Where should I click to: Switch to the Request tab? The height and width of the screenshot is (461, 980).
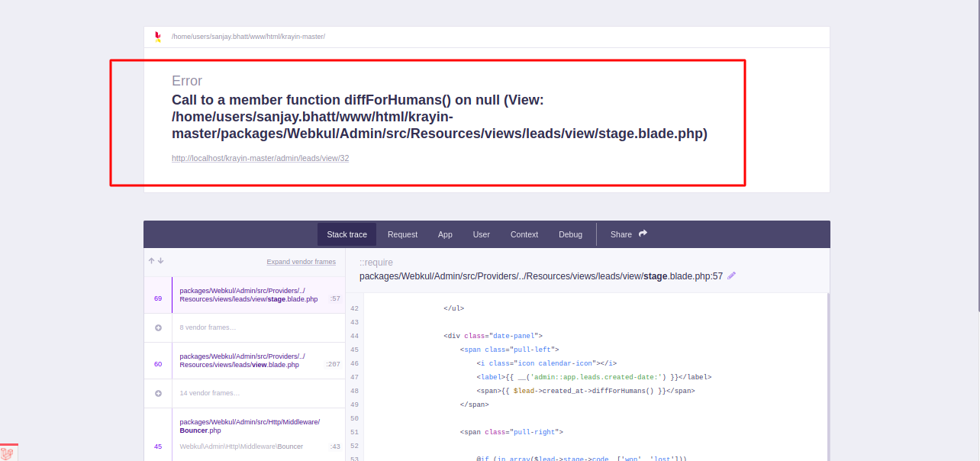click(x=402, y=234)
